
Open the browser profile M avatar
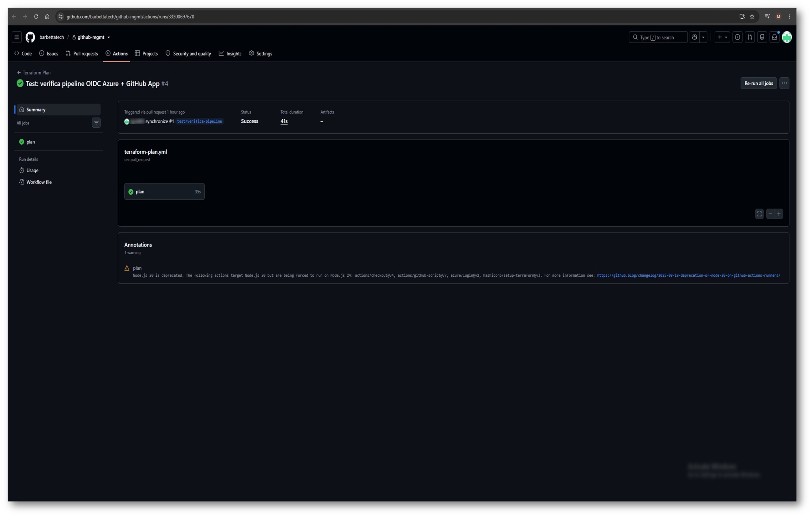point(779,17)
